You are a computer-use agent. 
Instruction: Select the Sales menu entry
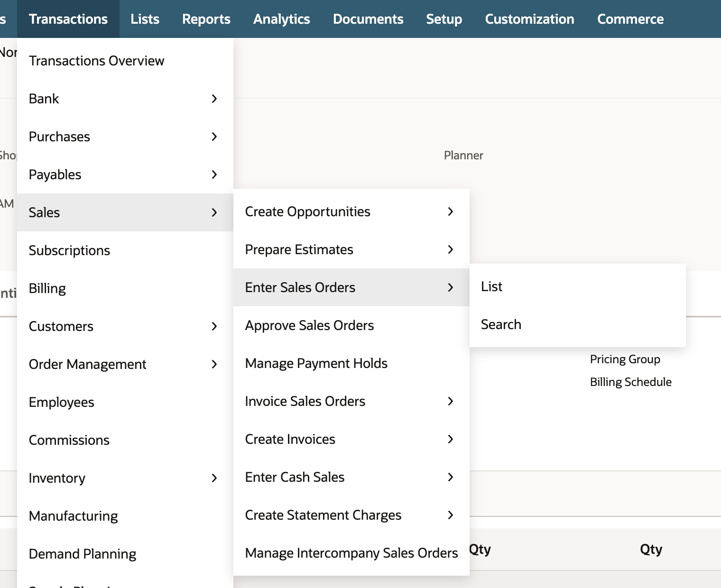125,212
